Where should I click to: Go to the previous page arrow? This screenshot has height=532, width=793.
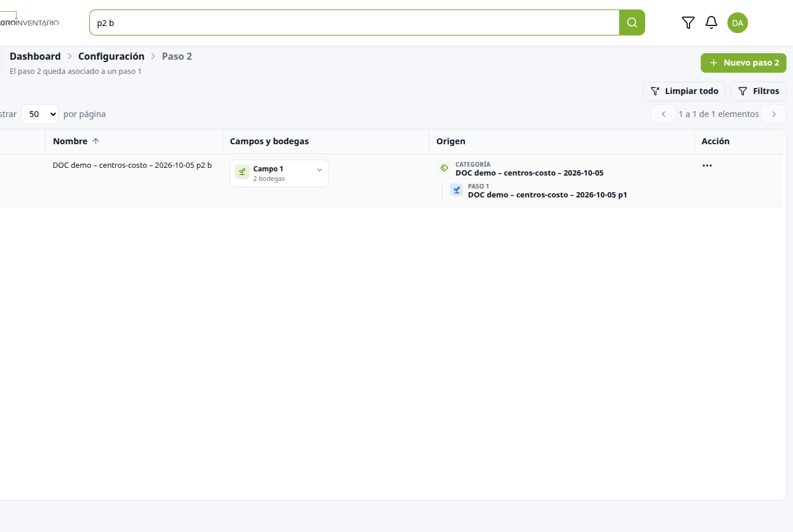[663, 114]
